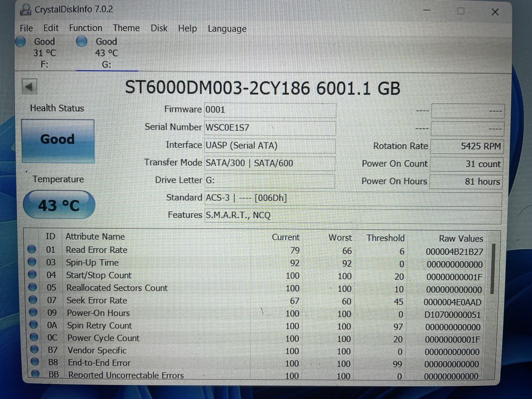Click the status dot for Spin-Up Time

click(x=32, y=262)
